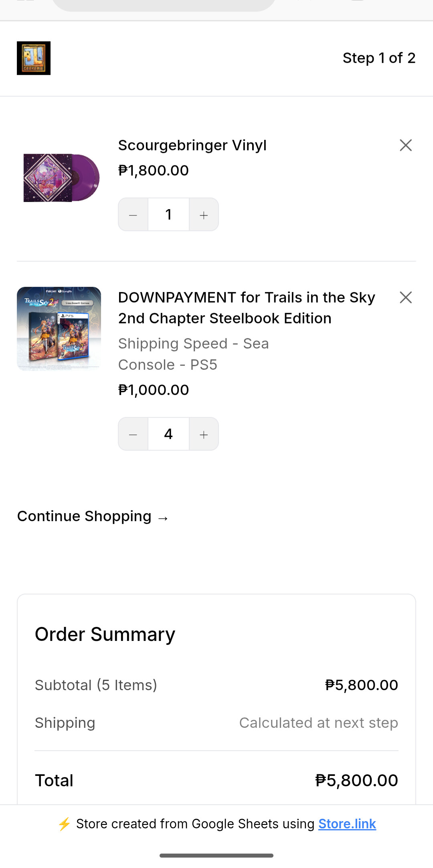Tap the Step 1 of 2 indicator
Screen dimensions: 433x868
(378, 58)
